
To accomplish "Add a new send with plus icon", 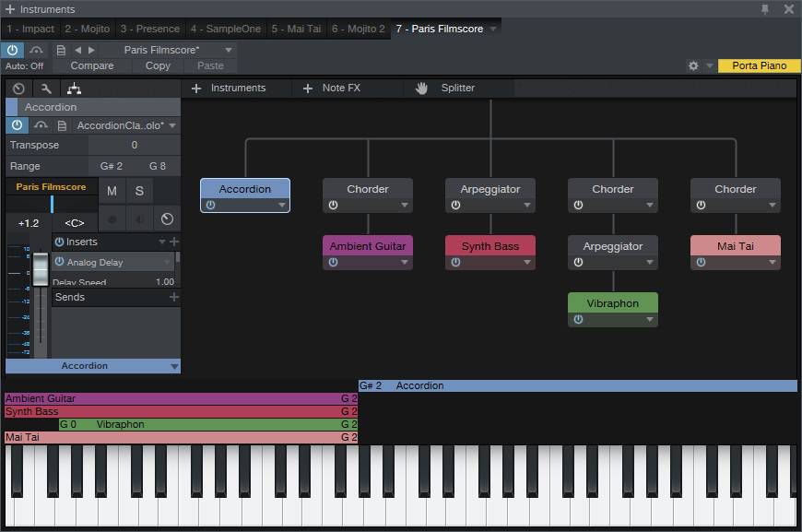I will [x=174, y=297].
